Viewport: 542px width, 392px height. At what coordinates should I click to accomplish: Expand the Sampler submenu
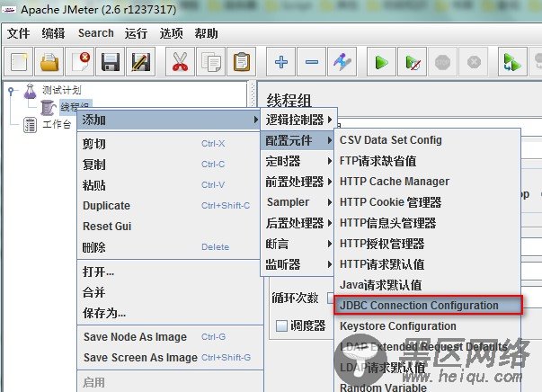[298, 202]
